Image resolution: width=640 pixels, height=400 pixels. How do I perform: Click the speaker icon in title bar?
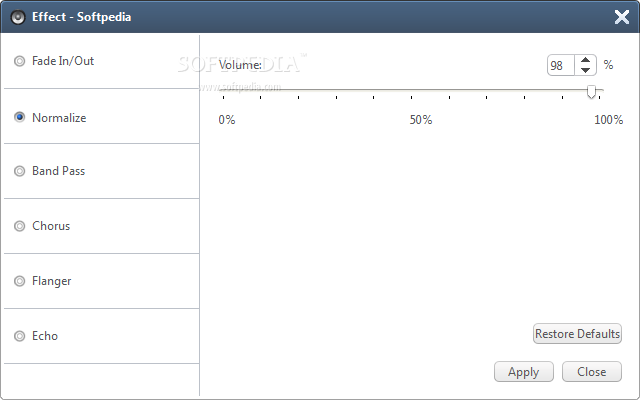tap(18, 17)
